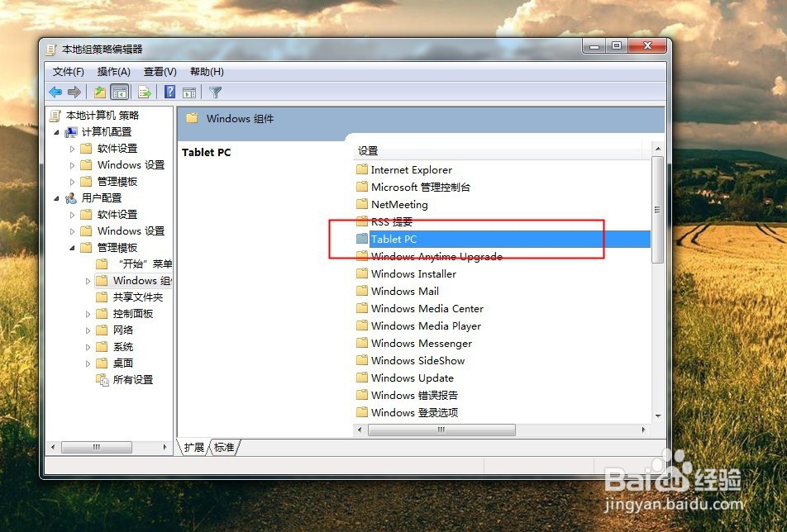This screenshot has width=787, height=532.
Task: Click the list's horizontal scrollbar left arrow
Action: [360, 430]
